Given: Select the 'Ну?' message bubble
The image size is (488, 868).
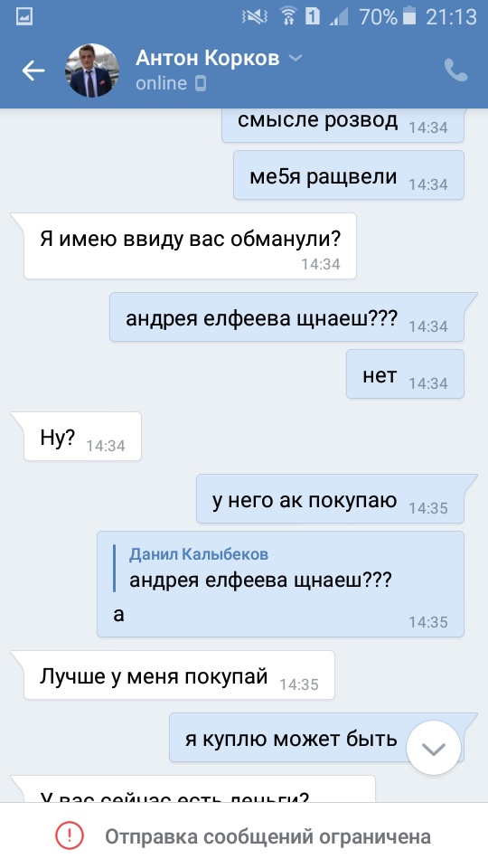Looking at the screenshot, I should pyautogui.click(x=82, y=436).
